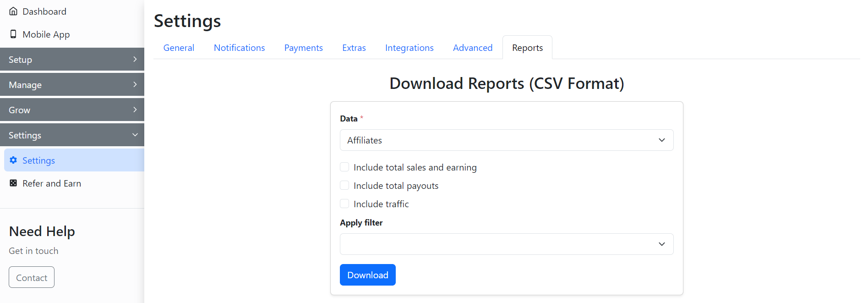Viewport: 868px width, 303px height.
Task: Open the Payments tab
Action: point(303,48)
